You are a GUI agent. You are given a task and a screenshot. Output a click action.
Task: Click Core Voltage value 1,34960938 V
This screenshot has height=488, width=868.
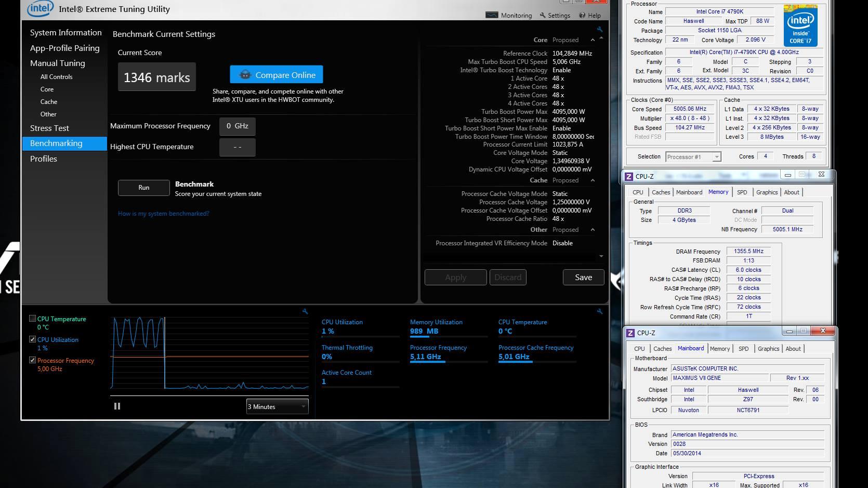[571, 161]
